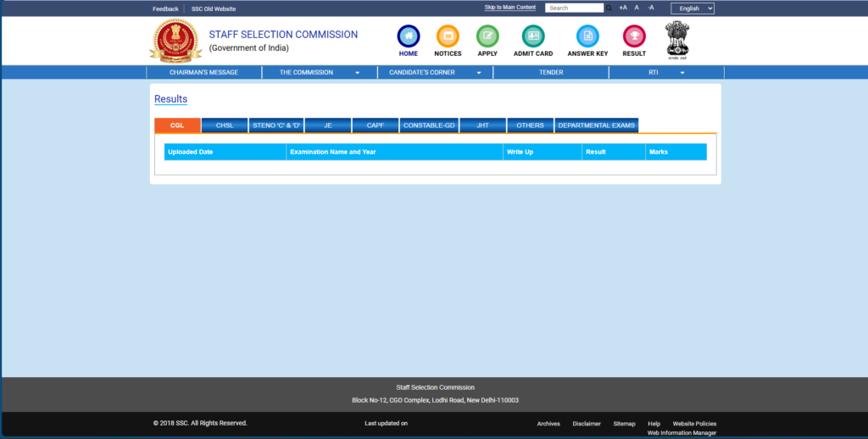Open the Sitemap footer link
Viewport: 868px width, 439px height.
pos(625,424)
